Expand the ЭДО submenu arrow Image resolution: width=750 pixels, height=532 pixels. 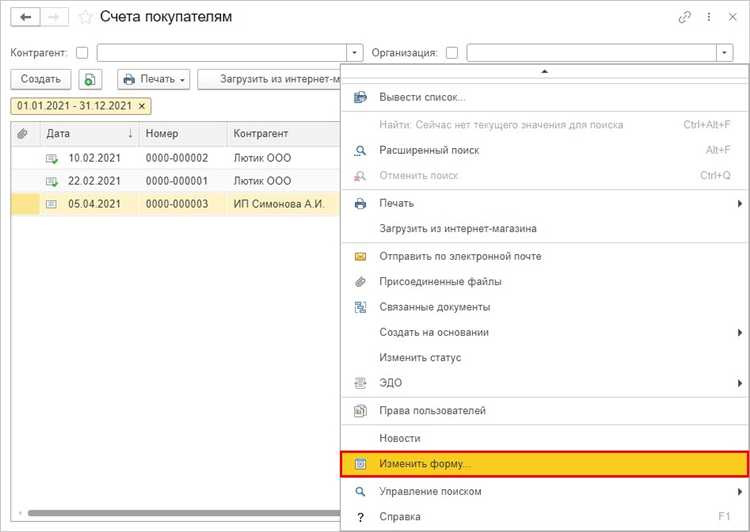739,383
